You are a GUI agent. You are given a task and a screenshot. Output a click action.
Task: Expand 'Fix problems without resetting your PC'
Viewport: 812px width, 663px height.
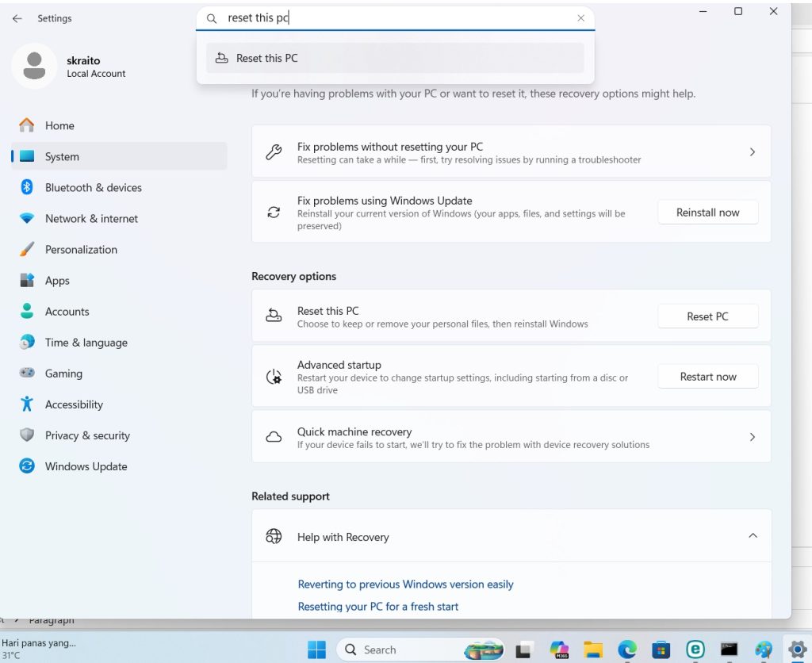tap(511, 152)
